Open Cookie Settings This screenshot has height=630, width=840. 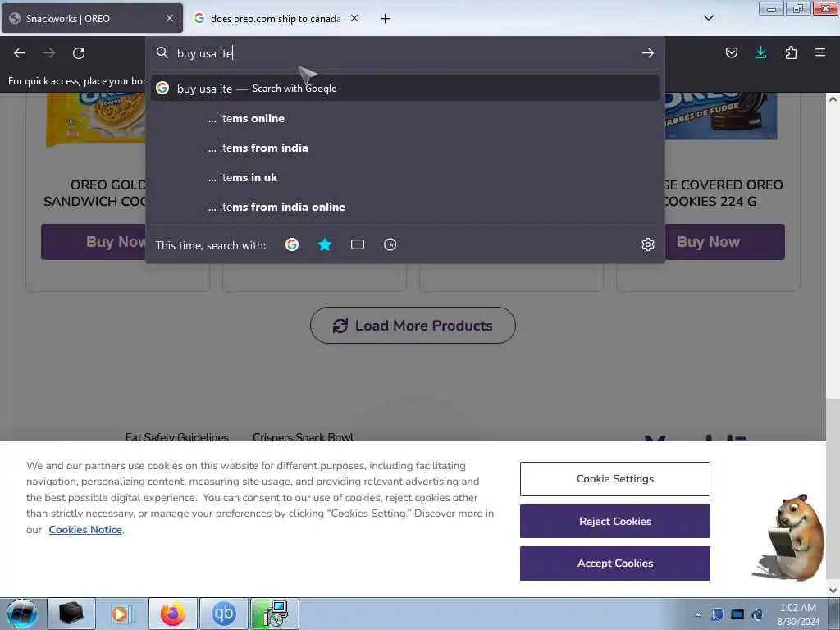615,479
